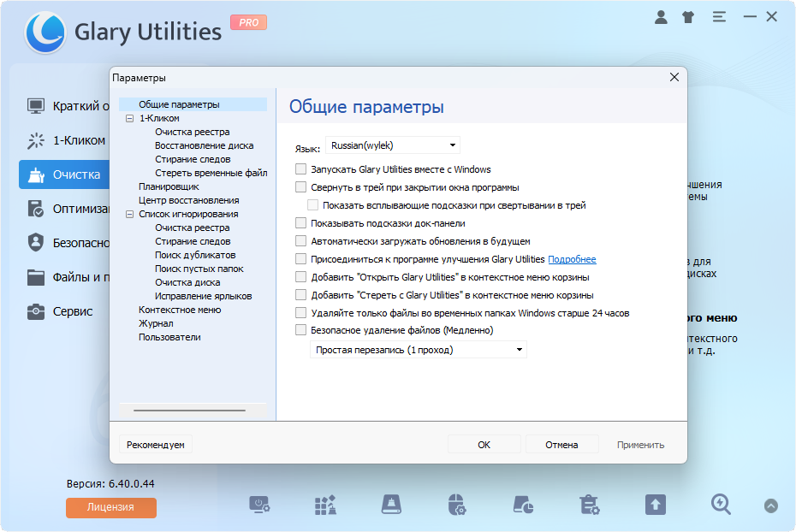Expand the "Простая перезапись (1 проход)" dropdown
Screen dimensions: 796x532
[418, 350]
